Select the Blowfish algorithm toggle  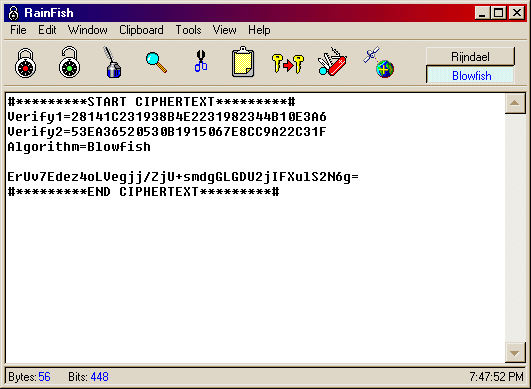coord(470,75)
